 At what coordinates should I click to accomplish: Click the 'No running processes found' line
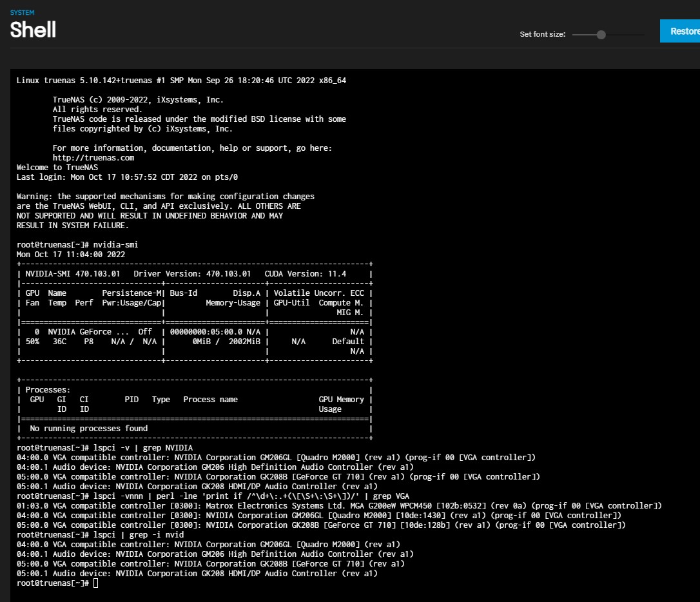coord(89,429)
